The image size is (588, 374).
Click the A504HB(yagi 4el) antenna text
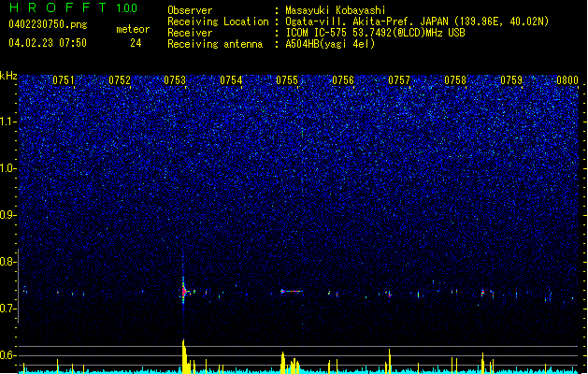point(330,44)
